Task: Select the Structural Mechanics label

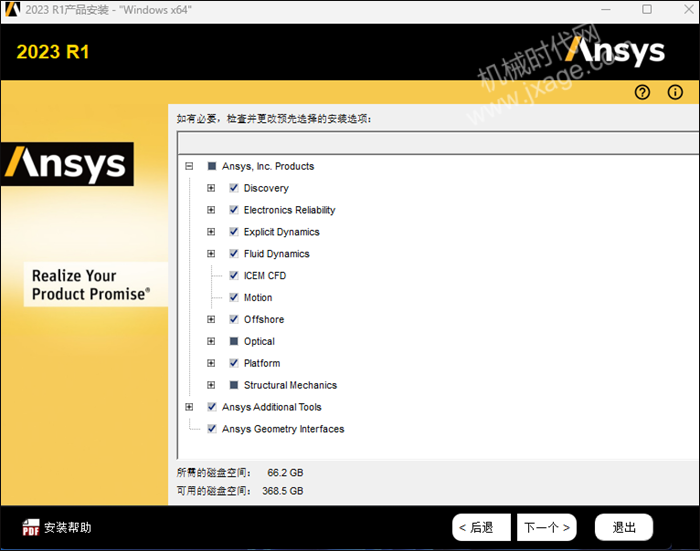Action: pos(290,385)
